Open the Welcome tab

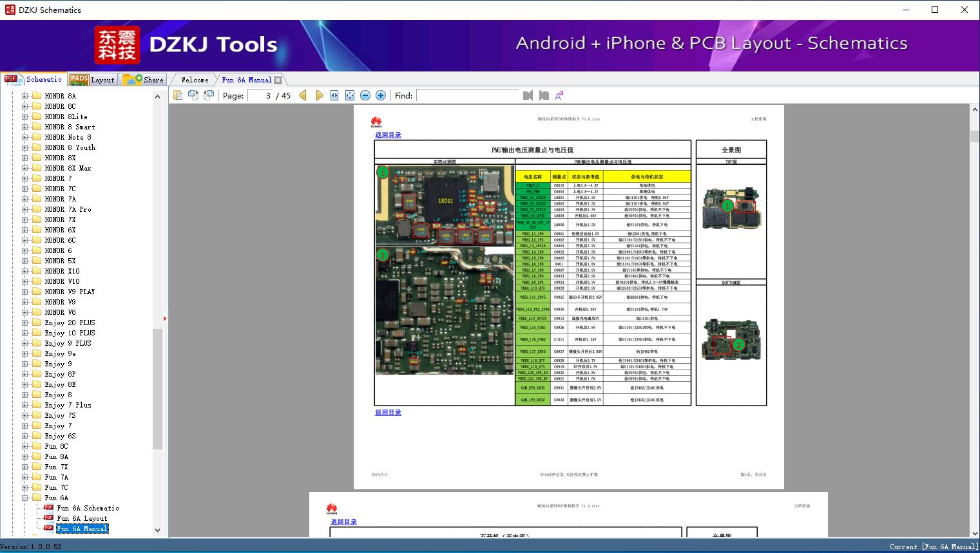(195, 80)
